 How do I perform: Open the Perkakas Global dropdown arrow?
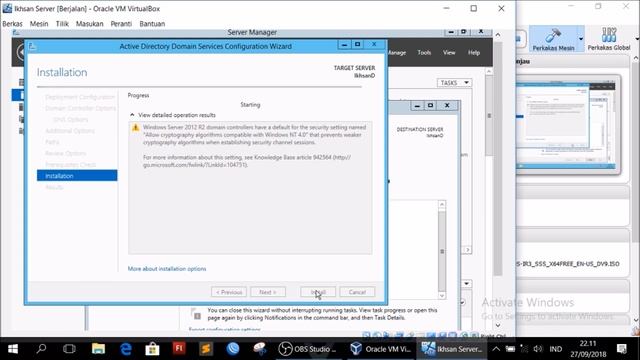(x=637, y=39)
